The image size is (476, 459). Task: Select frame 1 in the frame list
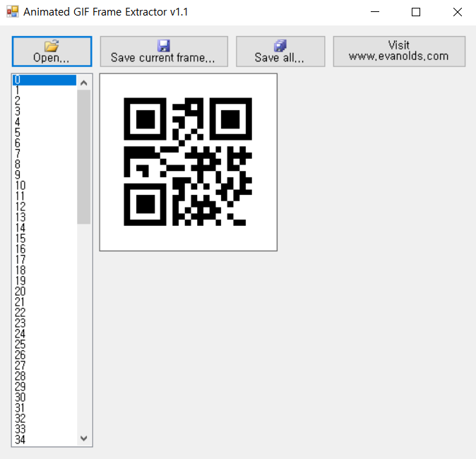pos(44,90)
